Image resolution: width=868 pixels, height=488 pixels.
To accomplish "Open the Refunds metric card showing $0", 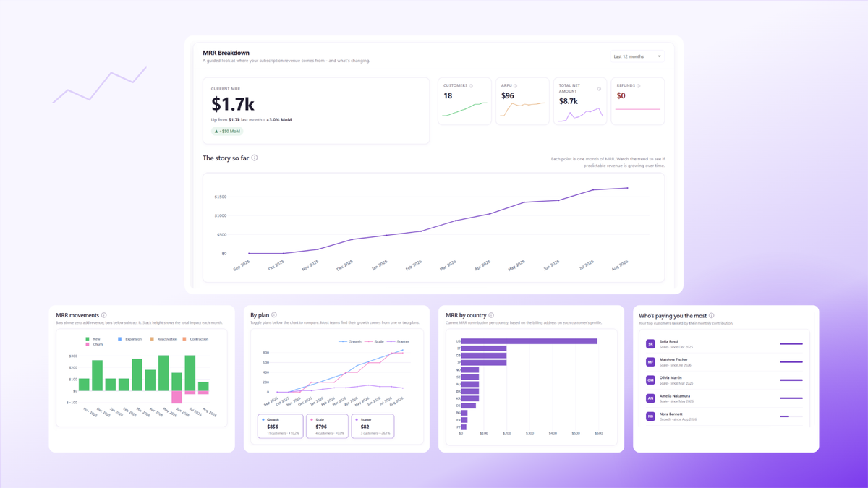I will click(637, 101).
